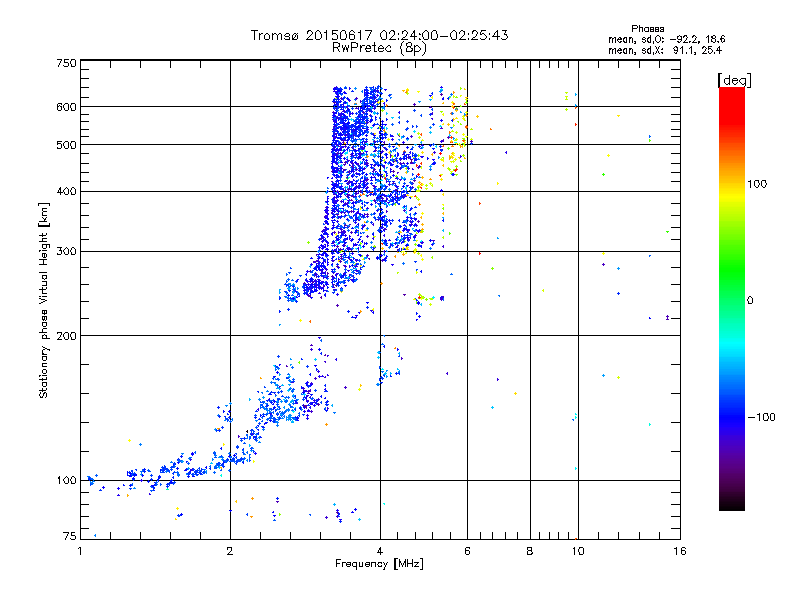
Task: Click the colorbar label '100'
Action: coord(757,184)
